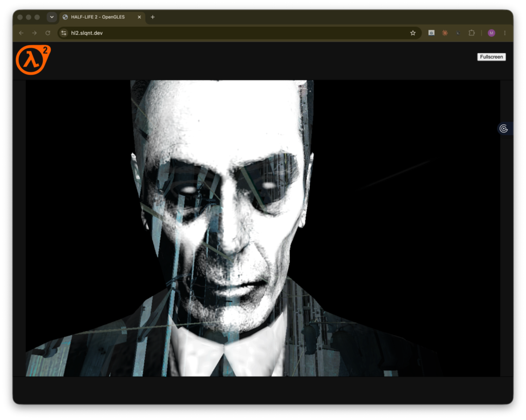The width and height of the screenshot is (526, 420).
Task: Click the grey square extension icon beside the star
Action: coord(431,33)
